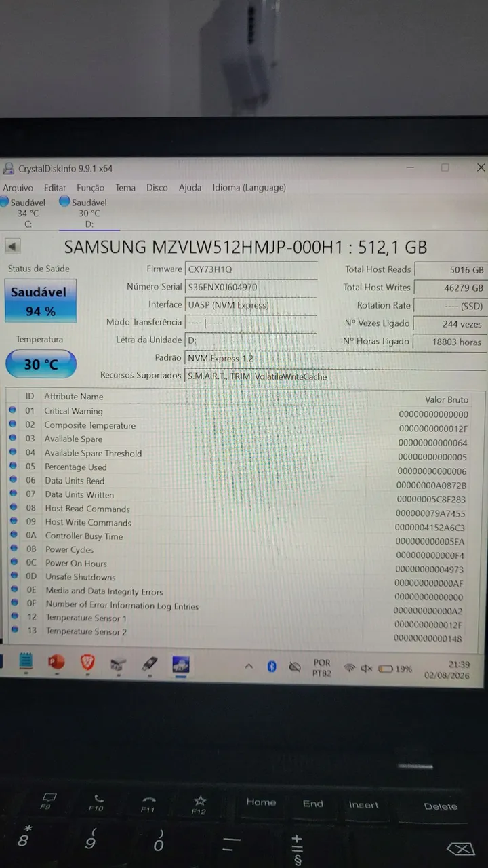Click the previous disk arrow button

(x=13, y=246)
